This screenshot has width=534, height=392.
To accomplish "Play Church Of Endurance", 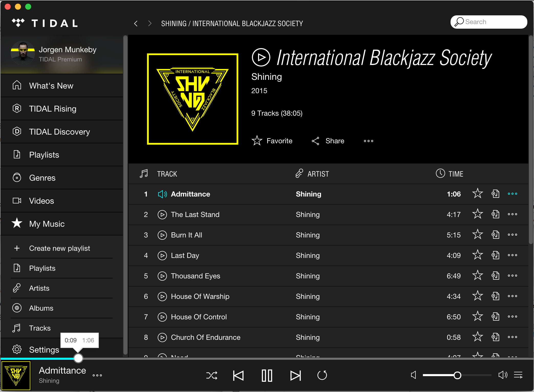I will click(x=162, y=337).
